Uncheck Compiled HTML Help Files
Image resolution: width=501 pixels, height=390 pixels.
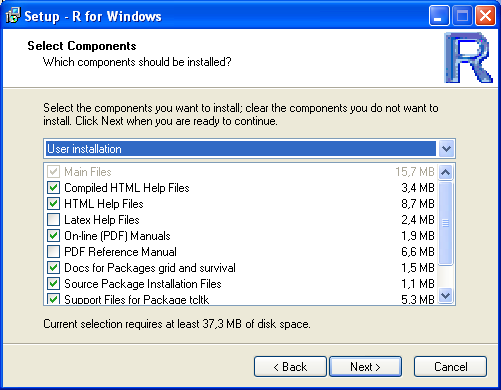coord(53,188)
